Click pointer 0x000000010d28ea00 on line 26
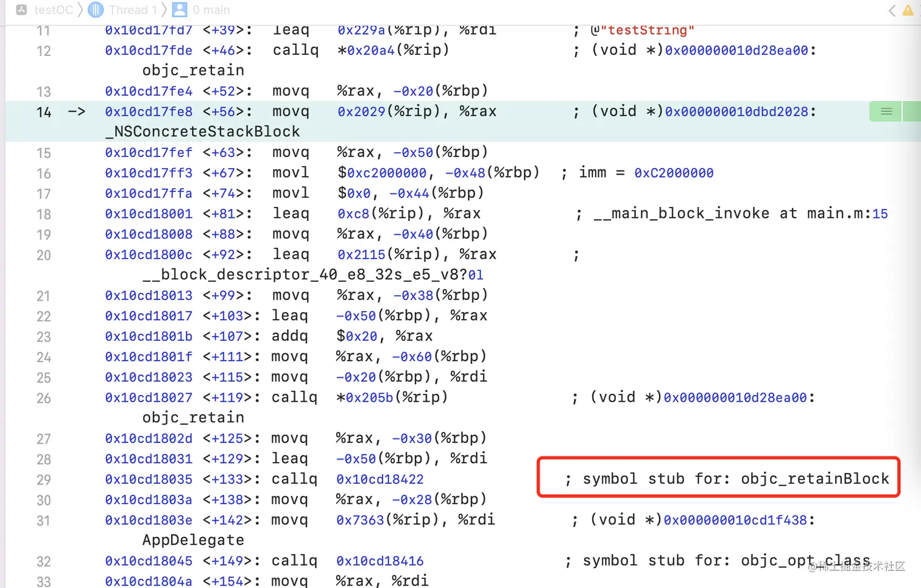 click(735, 397)
